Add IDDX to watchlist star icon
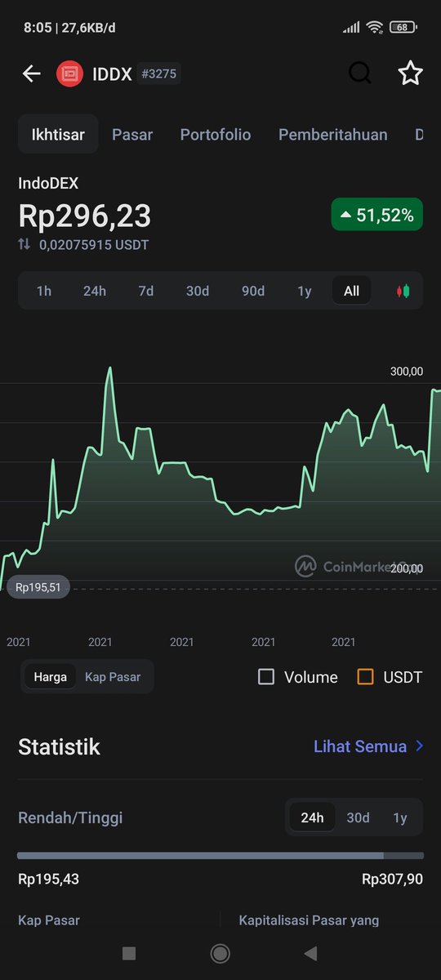 (410, 73)
